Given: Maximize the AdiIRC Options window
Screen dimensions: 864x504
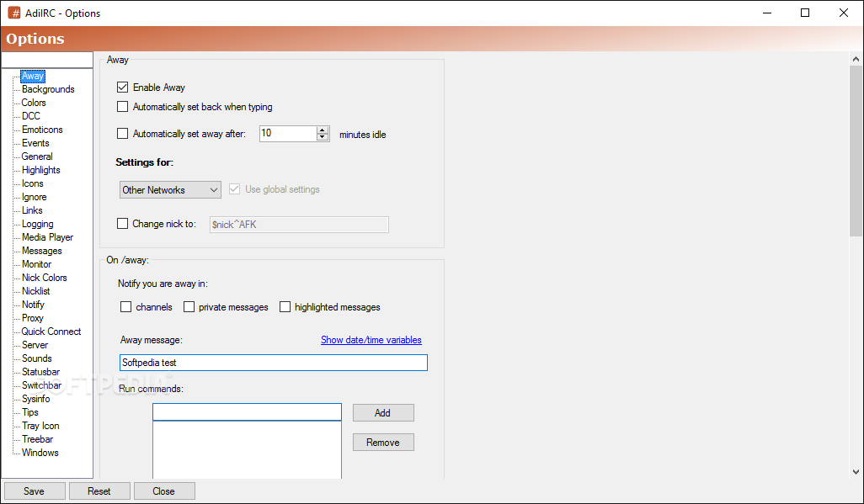Looking at the screenshot, I should click(x=805, y=13).
